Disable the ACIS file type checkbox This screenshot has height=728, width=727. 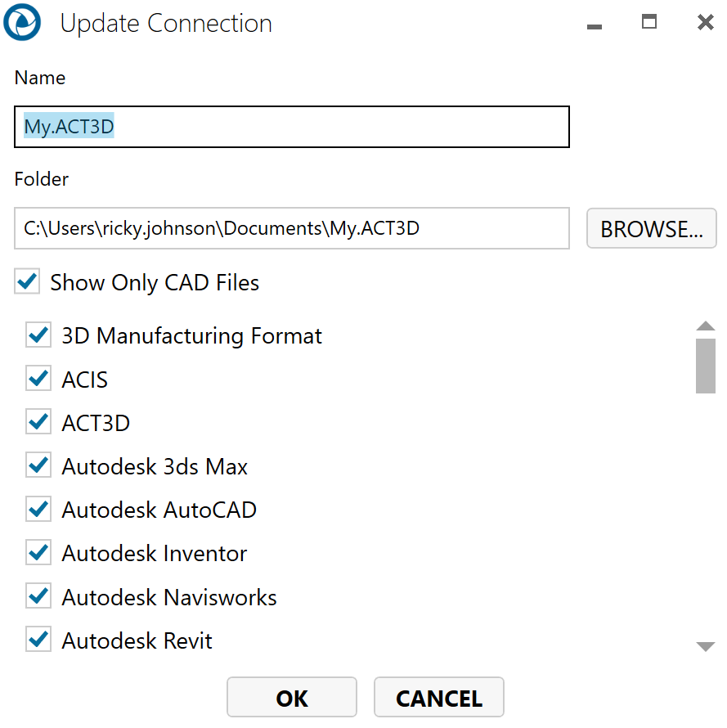pos(38,380)
